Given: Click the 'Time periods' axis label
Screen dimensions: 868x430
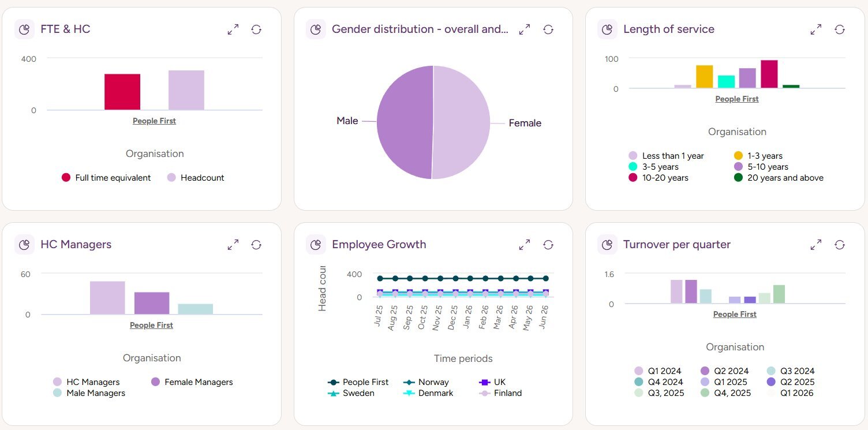Looking at the screenshot, I should pyautogui.click(x=463, y=359).
